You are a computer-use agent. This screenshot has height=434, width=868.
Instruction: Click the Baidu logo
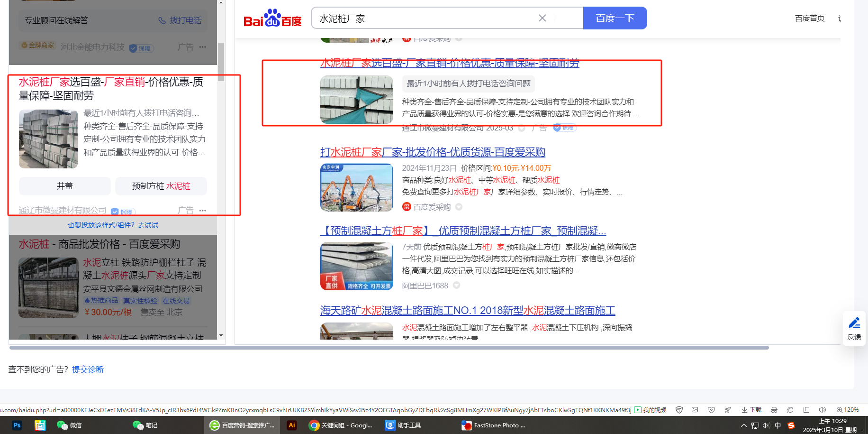click(272, 18)
